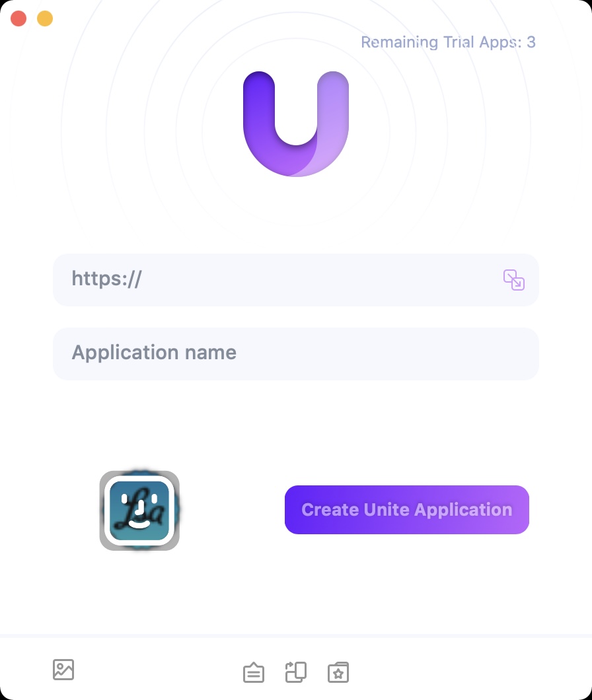This screenshot has width=592, height=700.
Task: Click Create Unite Application button
Action: pyautogui.click(x=406, y=510)
